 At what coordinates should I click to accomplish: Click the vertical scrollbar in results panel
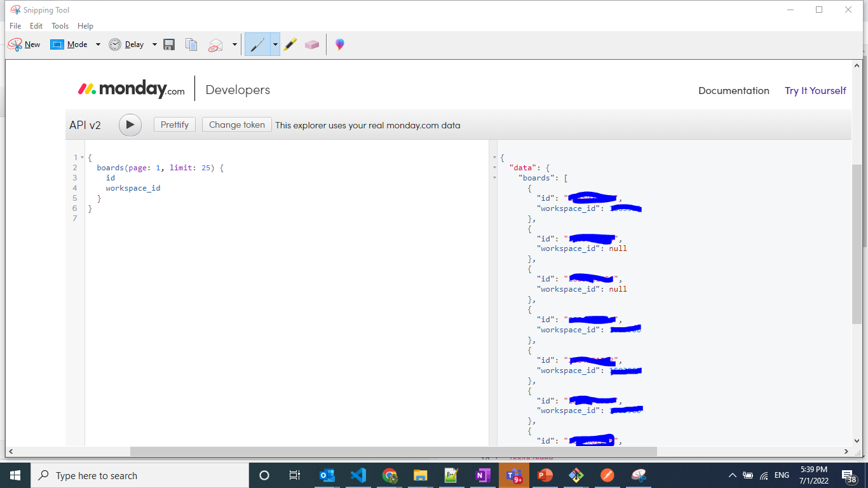point(857,244)
